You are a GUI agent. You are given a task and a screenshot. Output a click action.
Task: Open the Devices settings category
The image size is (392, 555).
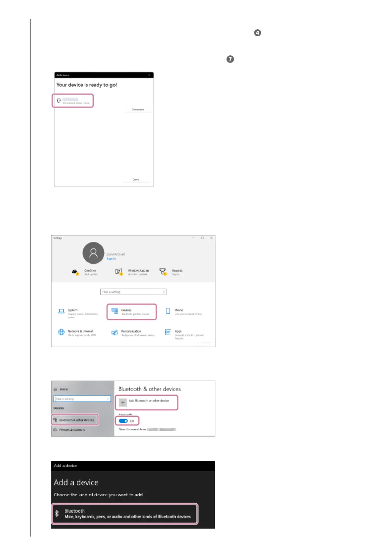pyautogui.click(x=131, y=312)
